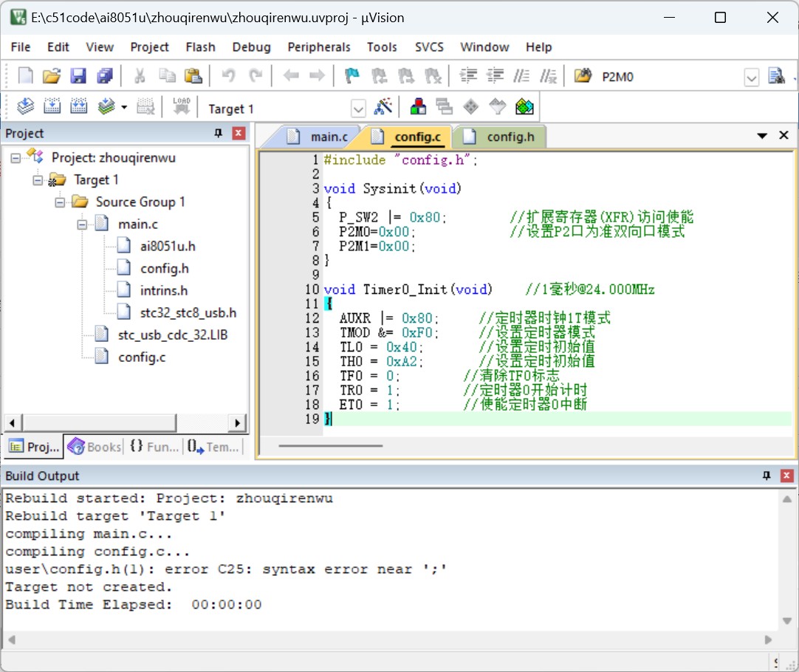799x672 pixels.
Task: Open the find text dropdown showing P2M0
Action: 751,78
